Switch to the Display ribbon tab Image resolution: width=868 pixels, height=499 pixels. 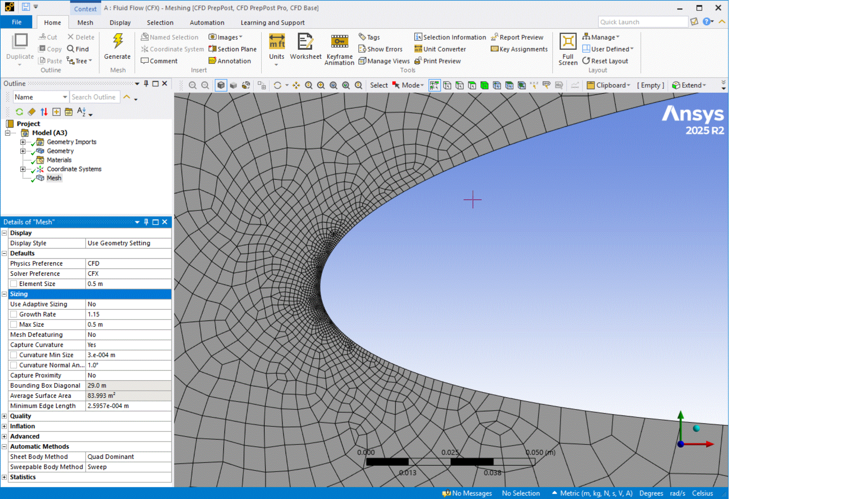120,23
